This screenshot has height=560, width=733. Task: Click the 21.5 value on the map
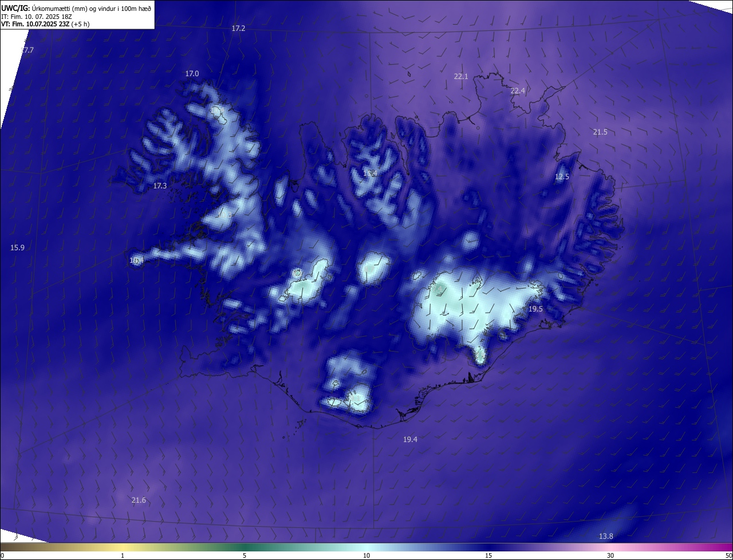tap(600, 132)
